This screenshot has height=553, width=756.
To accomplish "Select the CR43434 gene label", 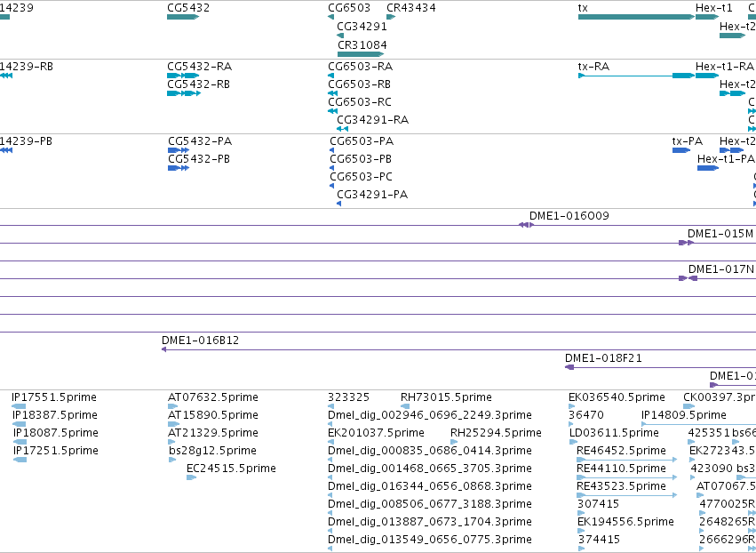I will pyautogui.click(x=410, y=8).
